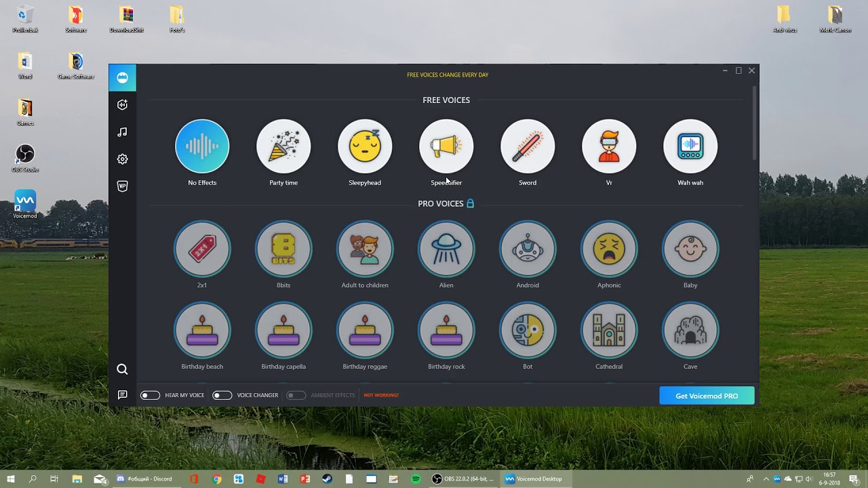Open the music note soundboard section
The width and height of the screenshot is (868, 488).
pos(122,132)
